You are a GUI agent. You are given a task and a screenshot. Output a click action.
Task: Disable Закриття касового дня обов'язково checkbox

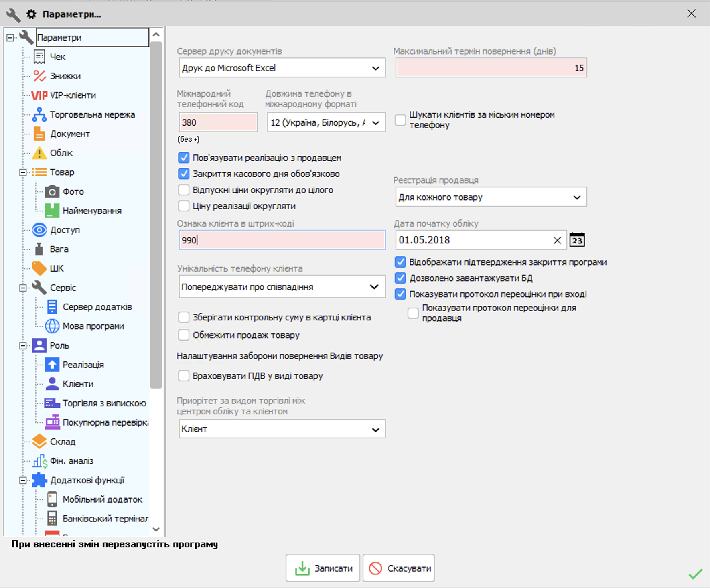click(x=184, y=174)
